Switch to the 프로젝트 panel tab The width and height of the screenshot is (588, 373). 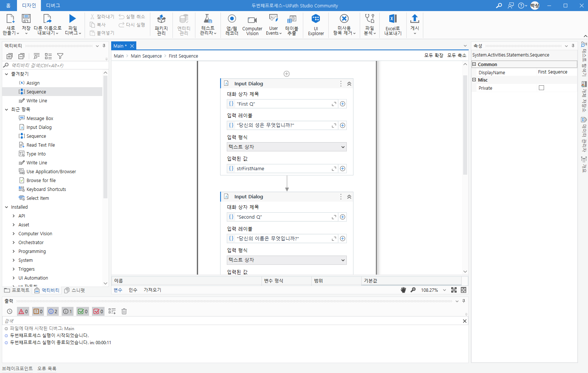17,290
